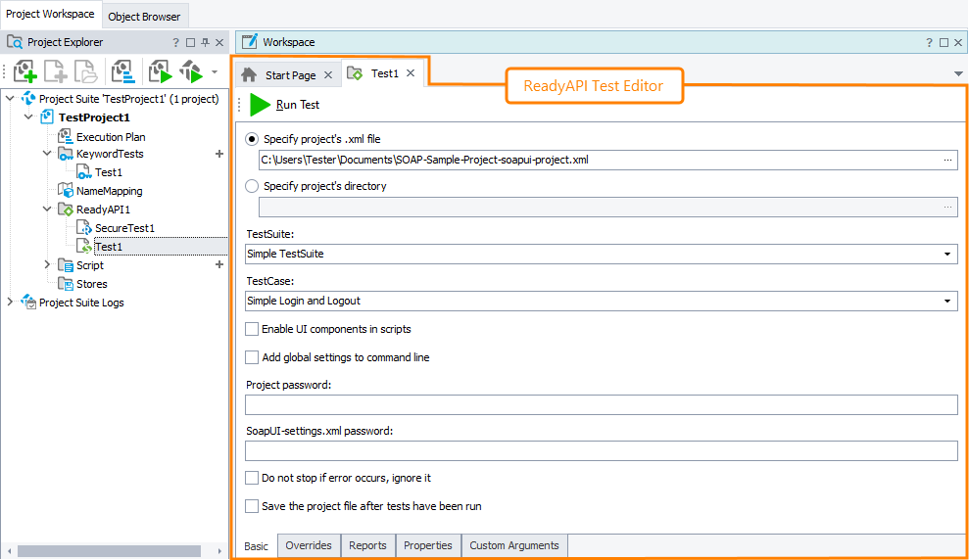969x560 pixels.
Task: Expand the Project Suite Logs node
Action: click(x=10, y=303)
